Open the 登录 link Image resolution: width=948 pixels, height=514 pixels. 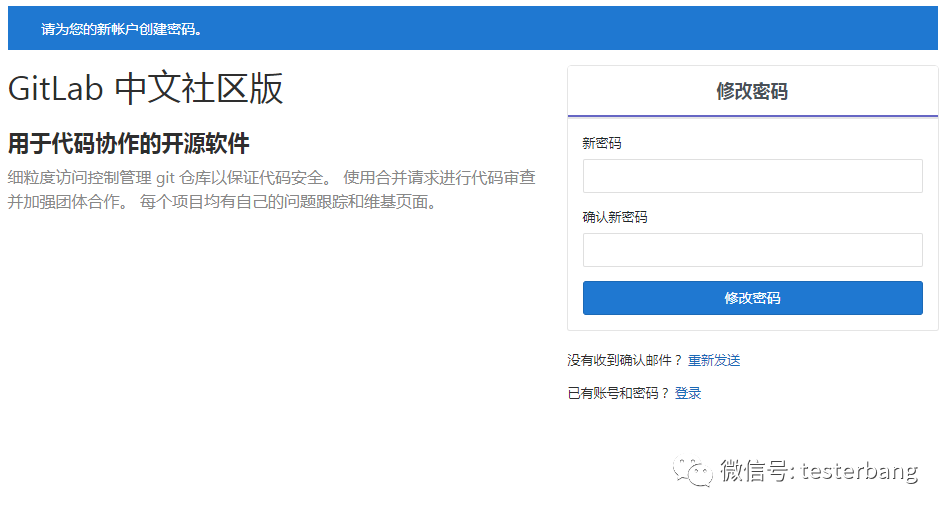point(687,393)
